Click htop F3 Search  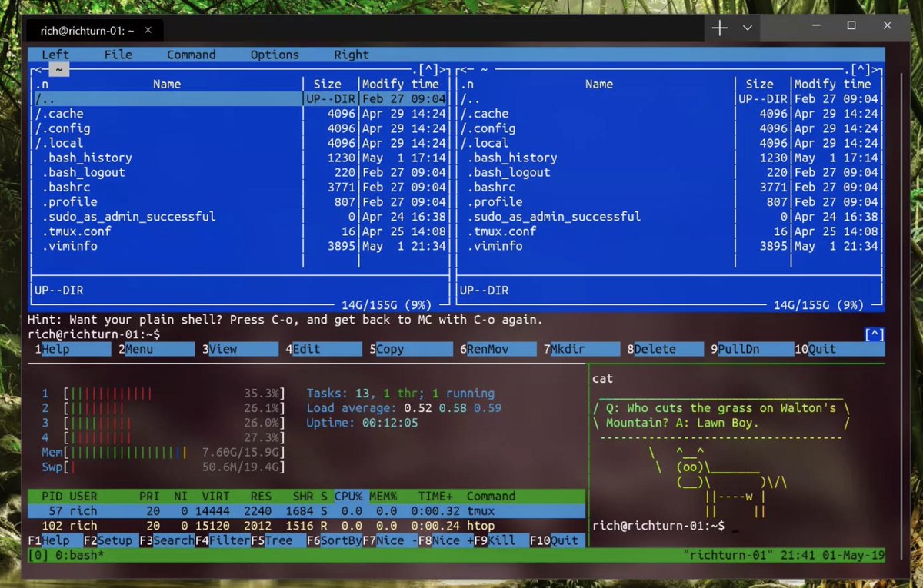tap(167, 540)
